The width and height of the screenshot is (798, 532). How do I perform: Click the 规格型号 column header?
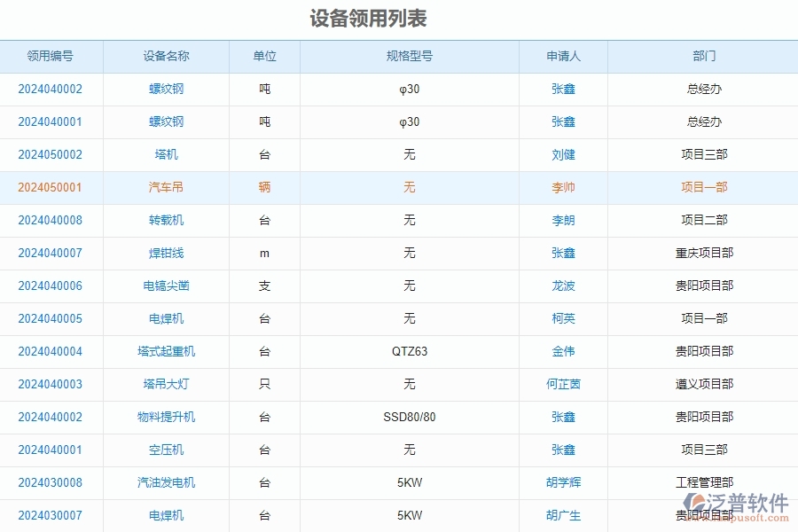click(x=409, y=56)
